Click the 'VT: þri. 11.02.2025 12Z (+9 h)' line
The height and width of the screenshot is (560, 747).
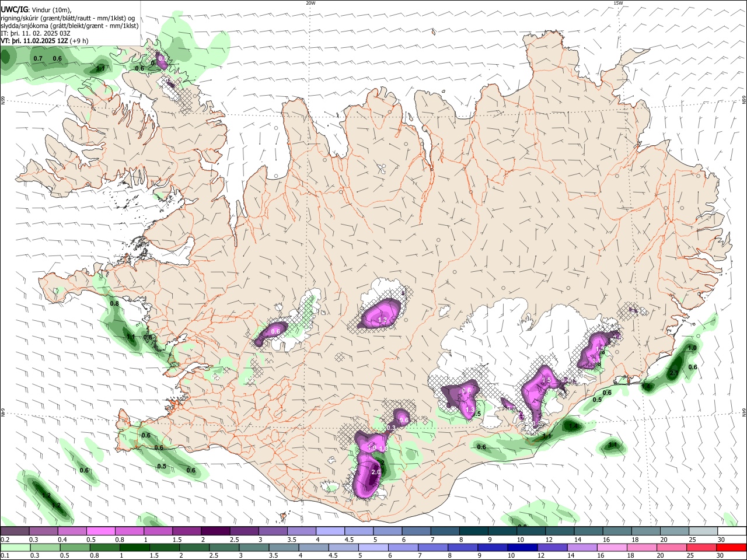[x=45, y=41]
